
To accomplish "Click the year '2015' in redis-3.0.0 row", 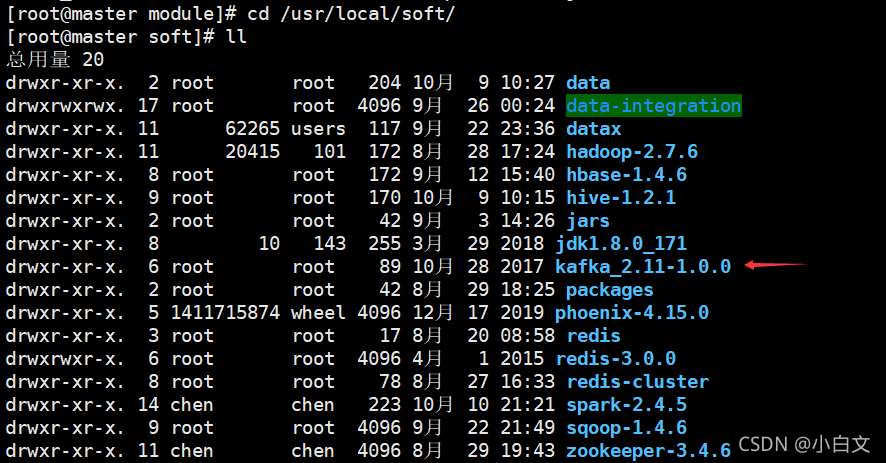I will pos(522,359).
